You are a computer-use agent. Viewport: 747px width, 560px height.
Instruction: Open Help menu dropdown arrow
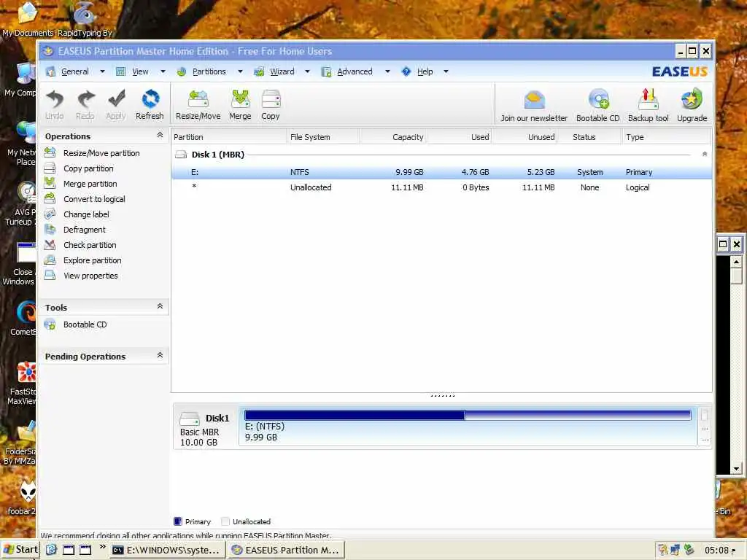(446, 71)
